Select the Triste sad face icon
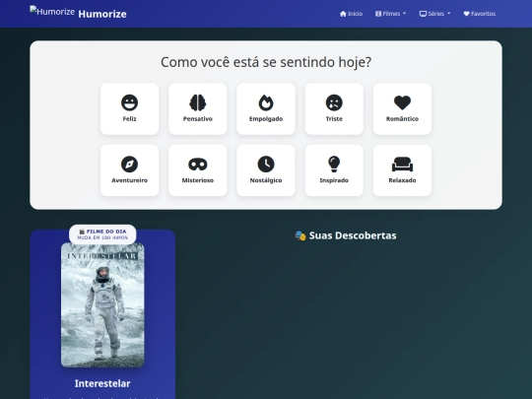Viewport: 532px width, 399px height. pyautogui.click(x=334, y=102)
